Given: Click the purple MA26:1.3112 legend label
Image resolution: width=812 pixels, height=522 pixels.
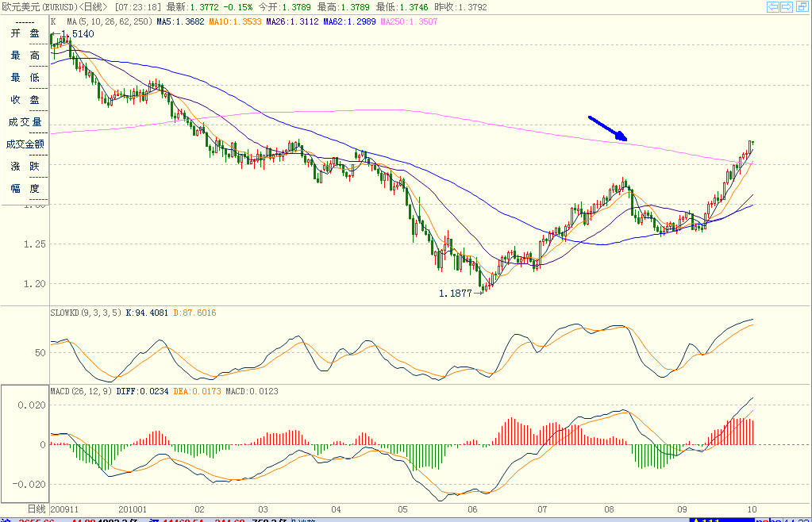Looking at the screenshot, I should click(292, 21).
